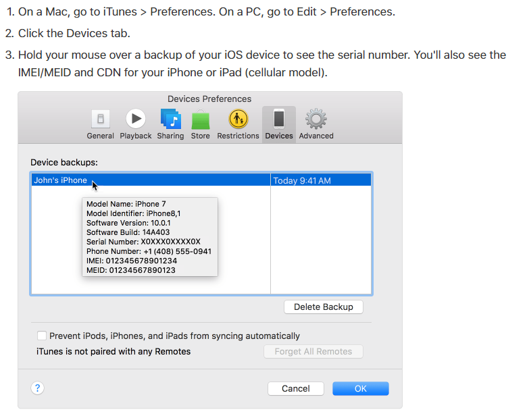Click the Devices Preferences title bar
Image resolution: width=529 pixels, height=420 pixels.
pyautogui.click(x=209, y=99)
